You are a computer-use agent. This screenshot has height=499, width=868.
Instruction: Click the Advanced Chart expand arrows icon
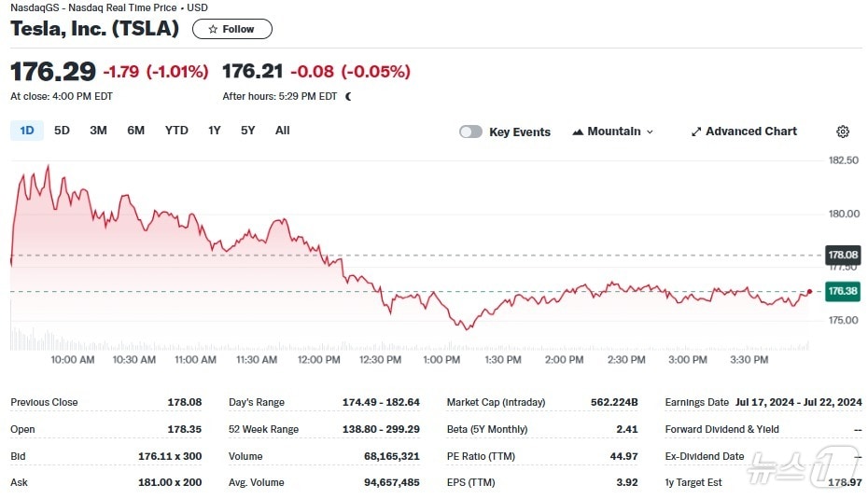pyautogui.click(x=695, y=132)
